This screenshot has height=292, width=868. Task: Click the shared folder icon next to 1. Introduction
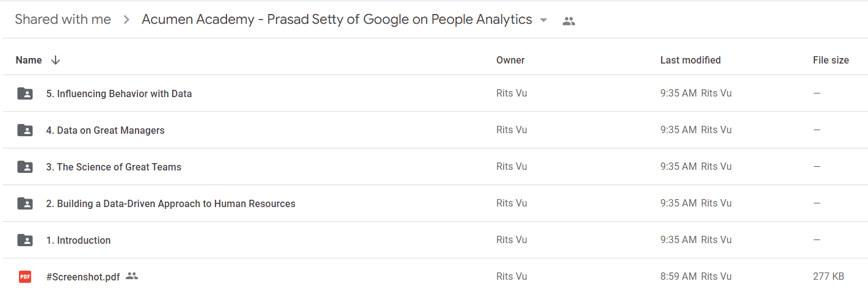(x=25, y=240)
